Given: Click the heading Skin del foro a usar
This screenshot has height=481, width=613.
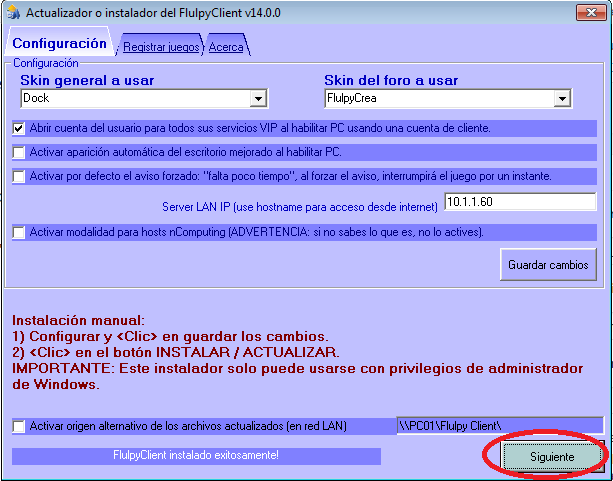Looking at the screenshot, I should coord(391,80).
